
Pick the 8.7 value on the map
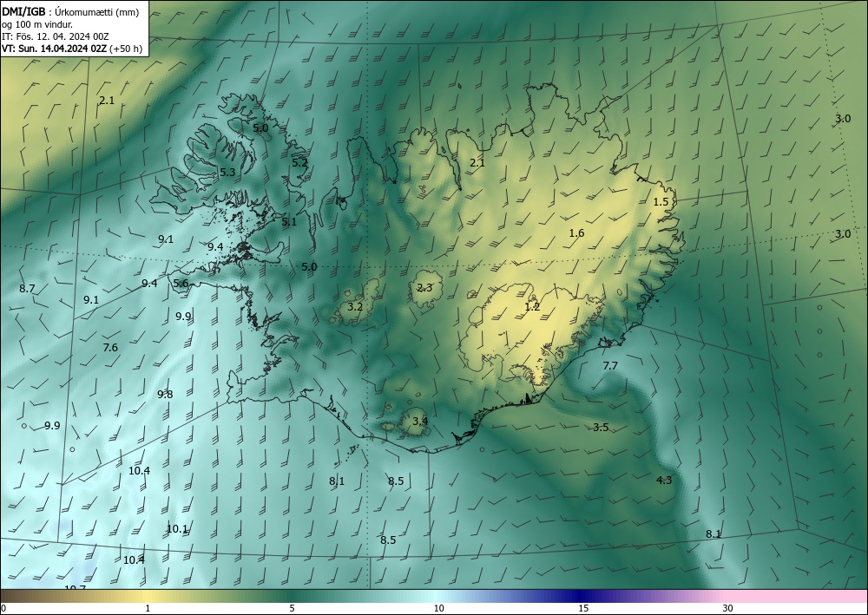(x=27, y=288)
